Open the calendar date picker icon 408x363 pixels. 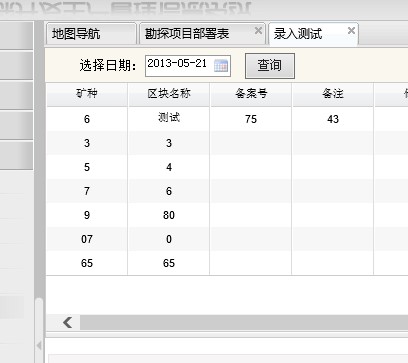[x=221, y=65]
